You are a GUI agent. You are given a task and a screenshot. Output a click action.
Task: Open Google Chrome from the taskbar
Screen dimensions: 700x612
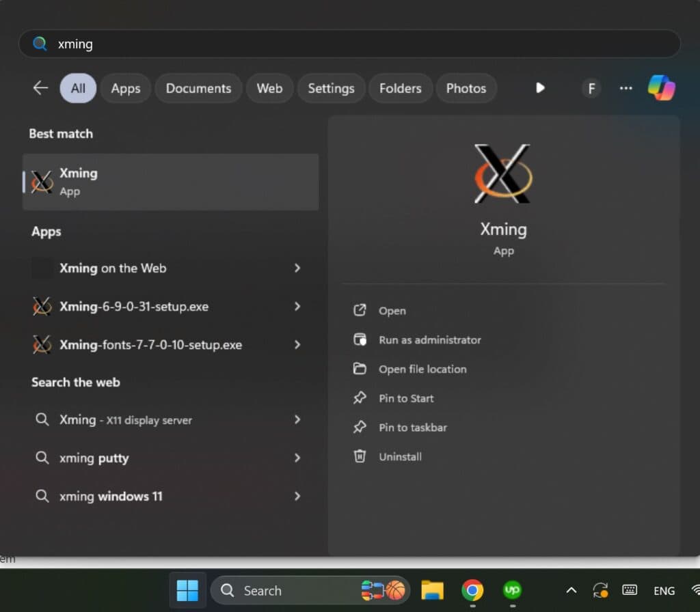(472, 590)
